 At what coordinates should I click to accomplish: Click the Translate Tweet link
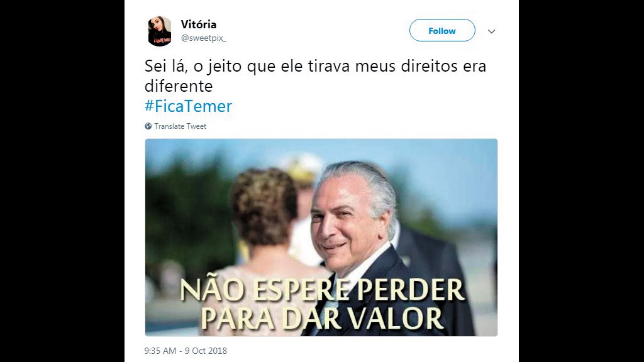(180, 126)
